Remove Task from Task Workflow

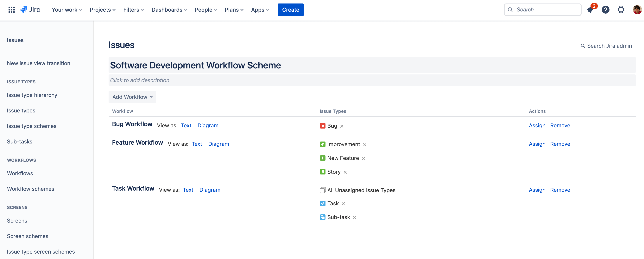tap(343, 204)
